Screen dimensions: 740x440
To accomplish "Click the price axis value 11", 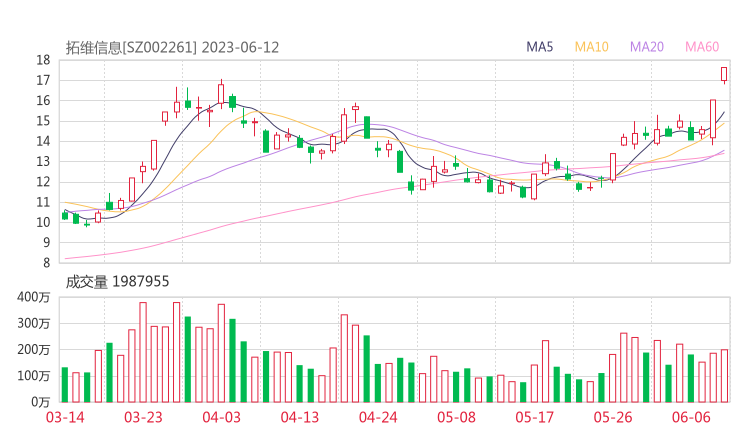I will (43, 202).
